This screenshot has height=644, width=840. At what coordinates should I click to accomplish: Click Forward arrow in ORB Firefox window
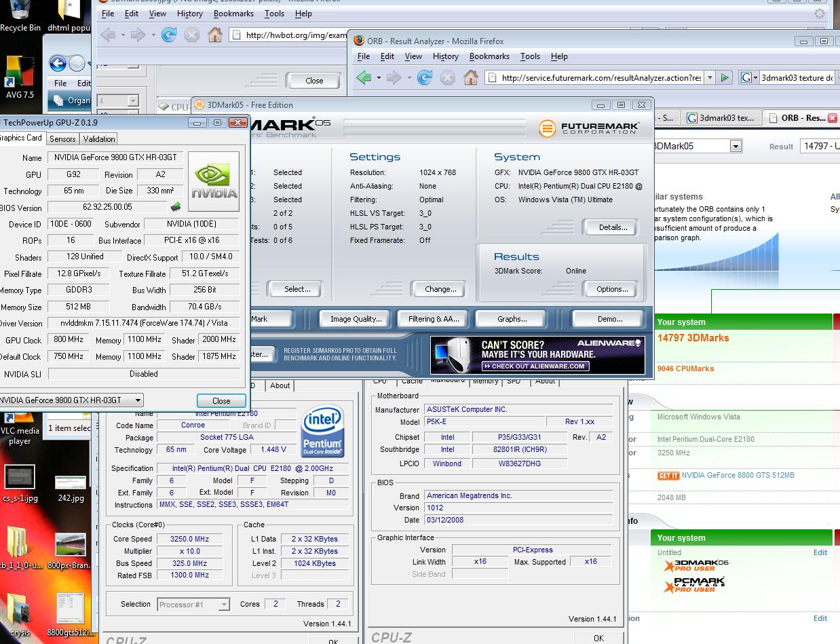393,77
